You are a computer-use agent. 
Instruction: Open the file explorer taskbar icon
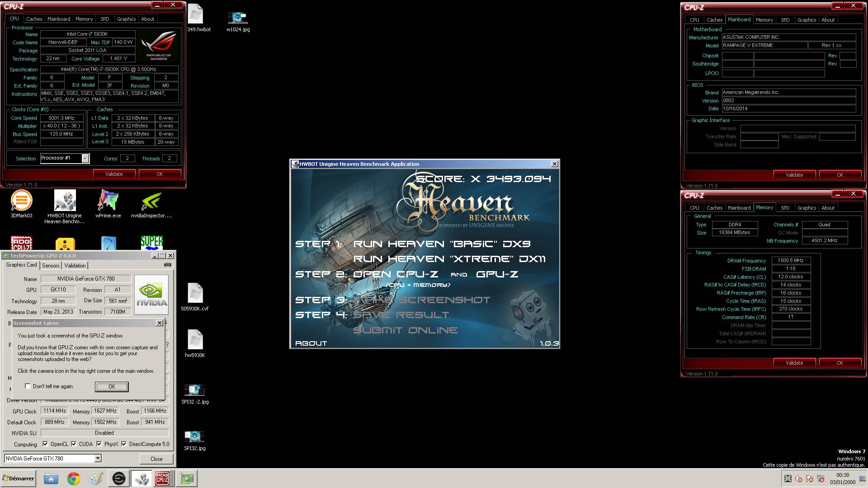point(51,479)
